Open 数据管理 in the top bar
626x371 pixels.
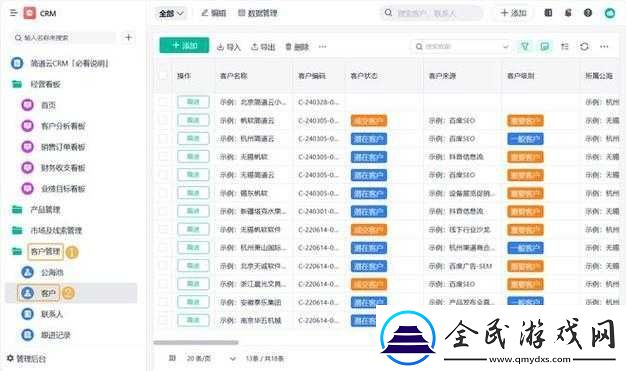[258, 13]
